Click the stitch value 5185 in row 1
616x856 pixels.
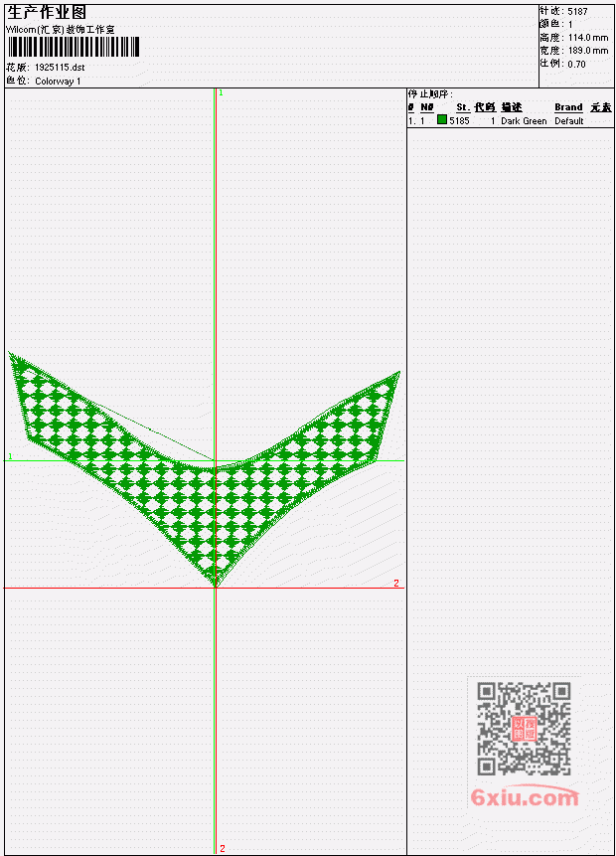point(459,120)
